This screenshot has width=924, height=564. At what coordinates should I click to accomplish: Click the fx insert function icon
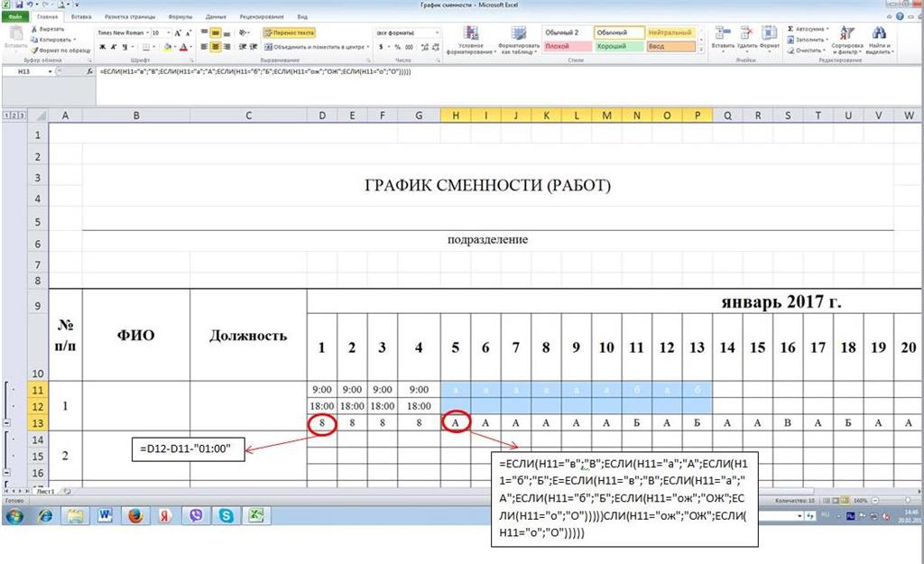pyautogui.click(x=89, y=71)
